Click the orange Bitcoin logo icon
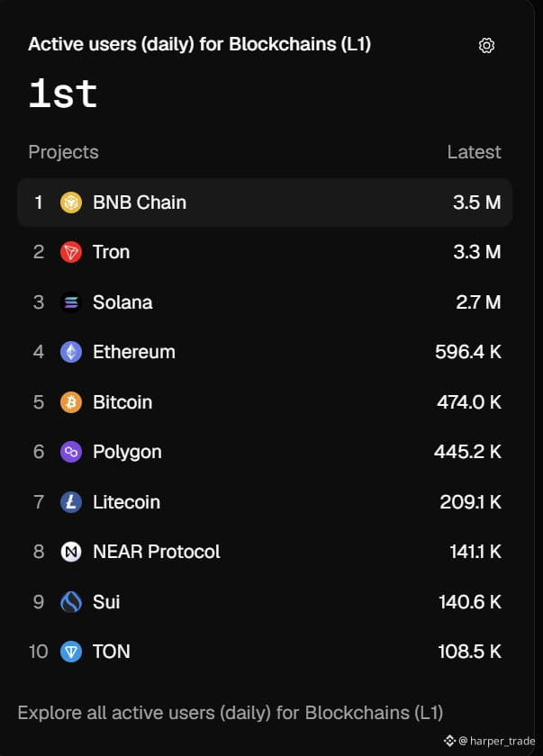The height and width of the screenshot is (756, 543). click(71, 402)
